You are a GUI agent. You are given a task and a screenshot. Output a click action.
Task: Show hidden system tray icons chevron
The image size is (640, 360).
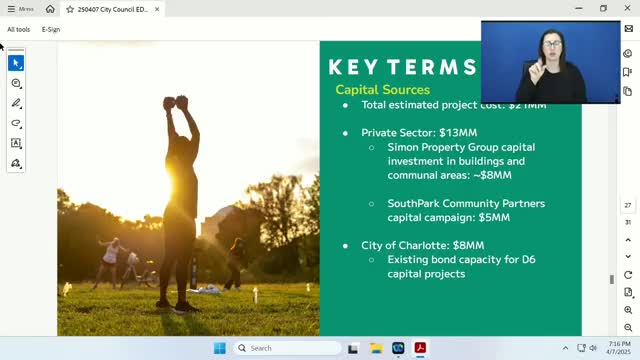click(x=565, y=348)
